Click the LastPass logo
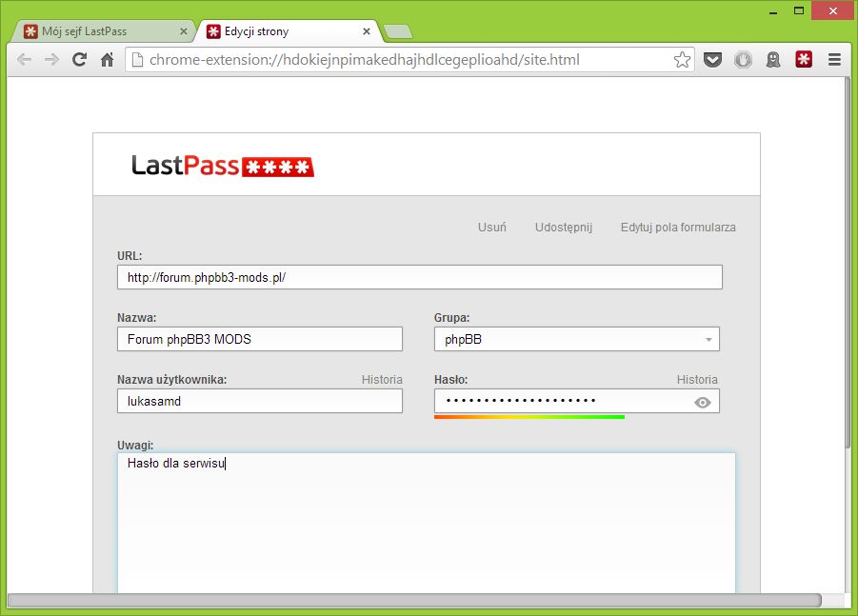Image resolution: width=858 pixels, height=616 pixels. coord(223,166)
